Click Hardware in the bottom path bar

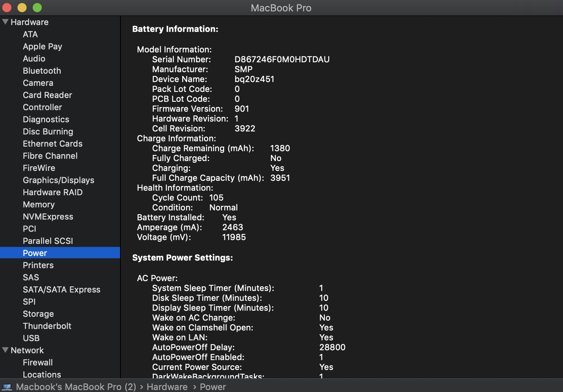[167, 387]
